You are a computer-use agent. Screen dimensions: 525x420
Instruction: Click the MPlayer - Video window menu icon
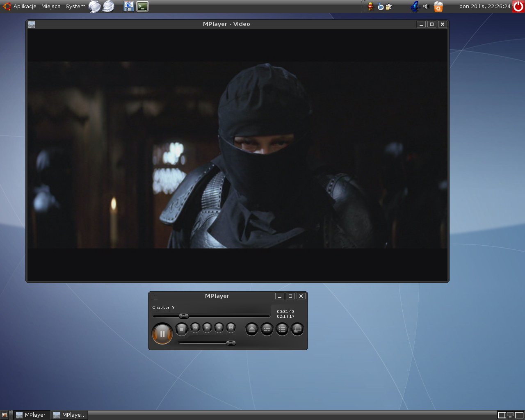pos(32,24)
